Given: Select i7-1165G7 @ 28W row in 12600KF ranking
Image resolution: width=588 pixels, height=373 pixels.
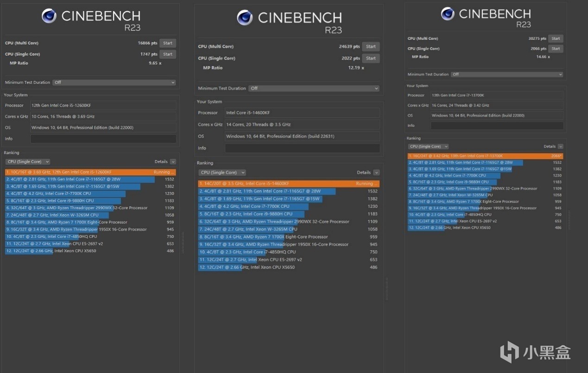Looking at the screenshot, I should point(91,179).
